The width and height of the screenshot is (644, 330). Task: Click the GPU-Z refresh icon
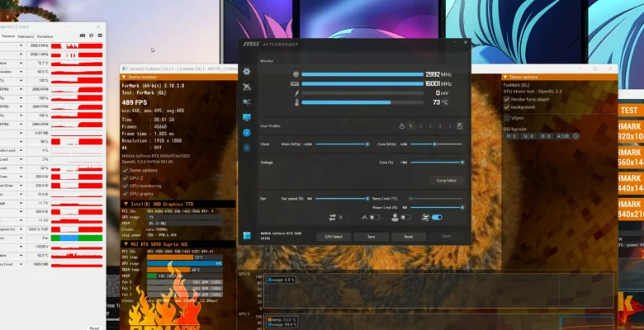click(91, 36)
